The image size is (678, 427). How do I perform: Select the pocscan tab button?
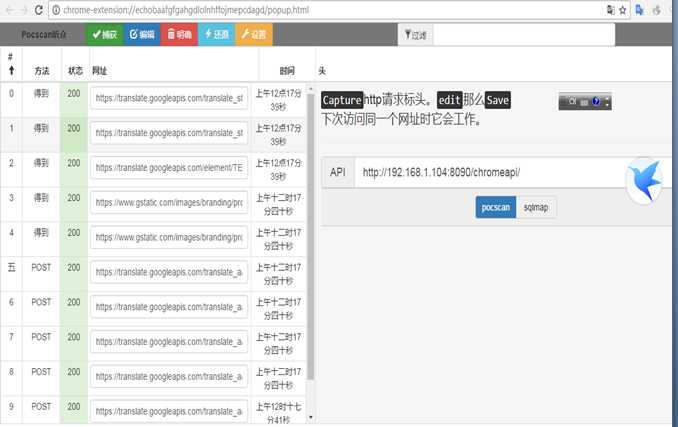click(x=496, y=207)
